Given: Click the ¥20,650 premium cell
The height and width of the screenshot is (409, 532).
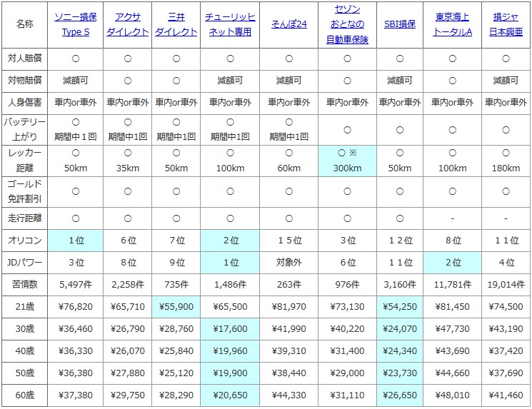Looking at the screenshot, I should (230, 395).
